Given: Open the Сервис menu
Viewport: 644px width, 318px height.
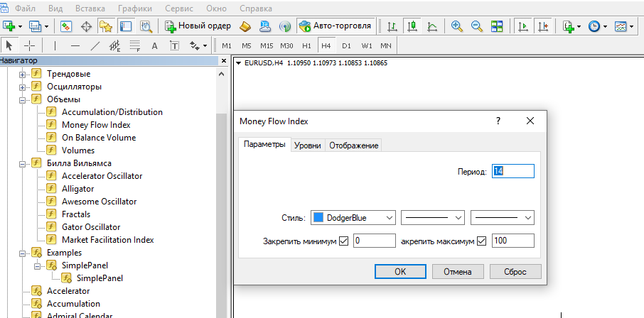Looking at the screenshot, I should 180,9.
